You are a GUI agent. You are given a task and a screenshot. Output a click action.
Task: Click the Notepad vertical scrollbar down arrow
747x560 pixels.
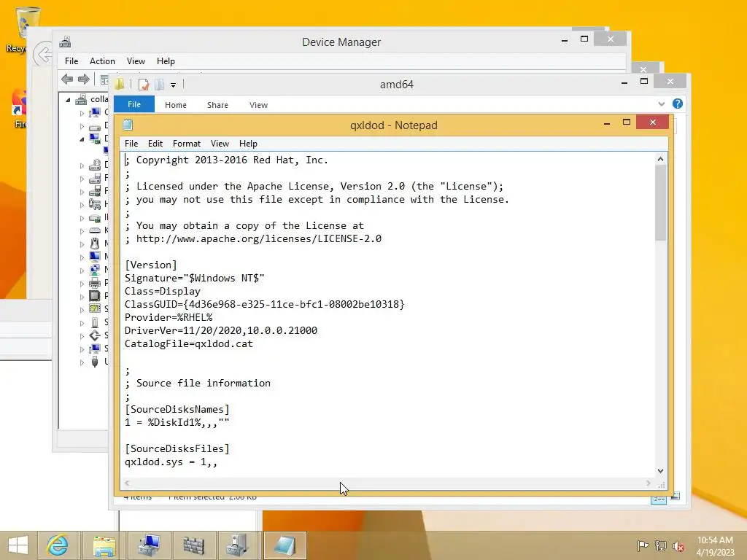[x=660, y=470]
